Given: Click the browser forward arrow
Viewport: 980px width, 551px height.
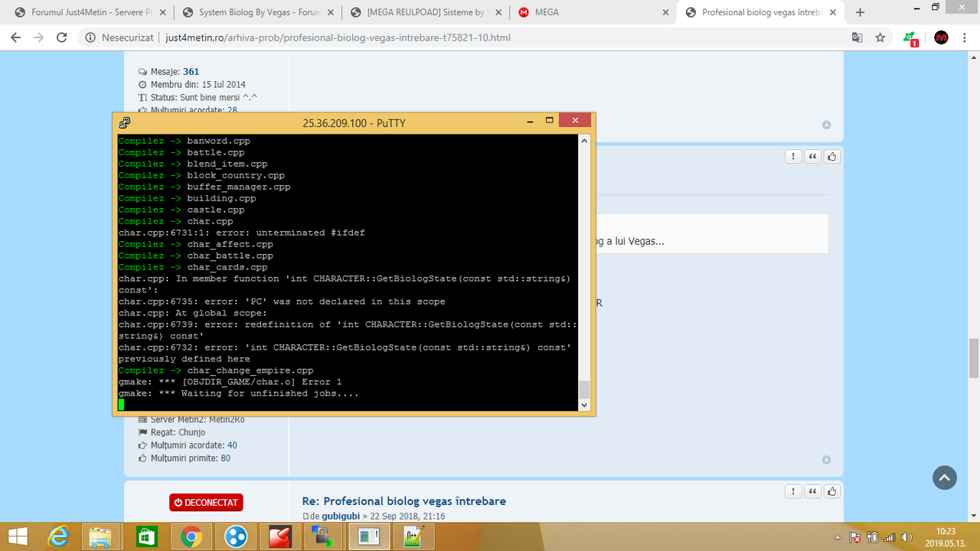Looking at the screenshot, I should (x=40, y=37).
